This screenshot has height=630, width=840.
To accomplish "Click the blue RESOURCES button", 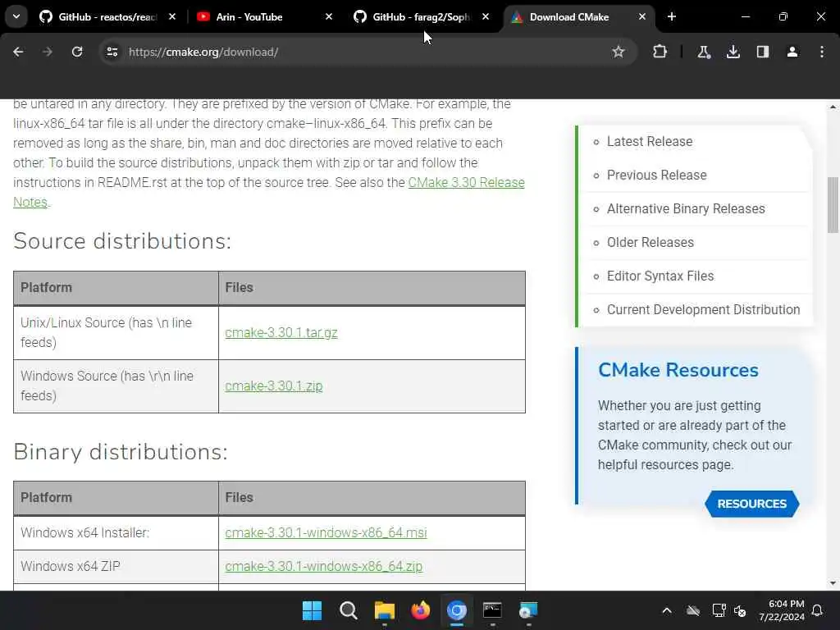I will coord(751,504).
